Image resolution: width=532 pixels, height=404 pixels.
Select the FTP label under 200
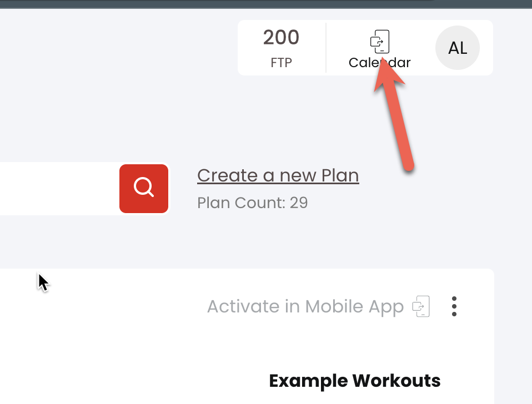pos(281,63)
